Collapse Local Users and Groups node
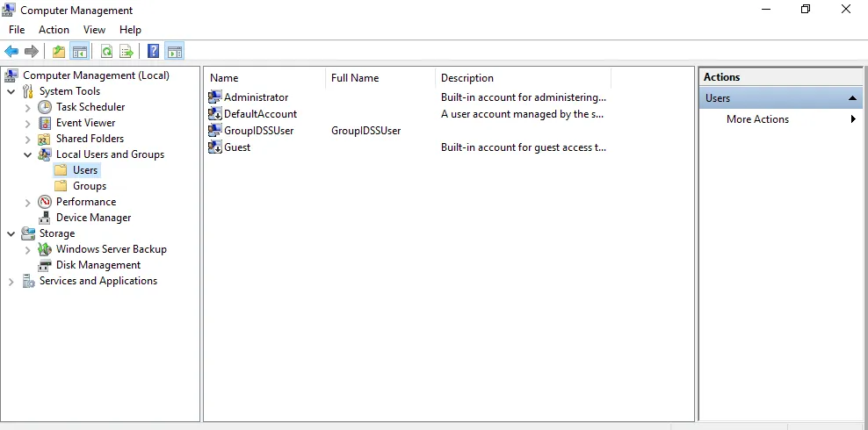 28,155
